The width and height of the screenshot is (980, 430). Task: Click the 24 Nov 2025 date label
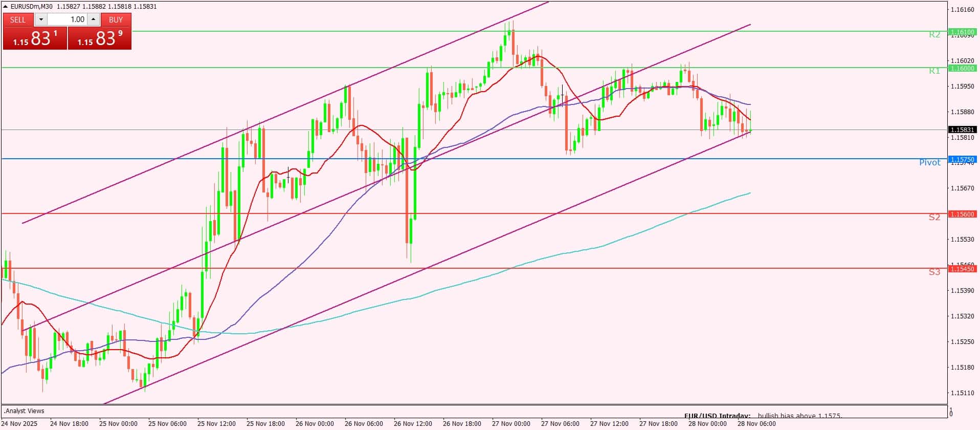(19, 424)
